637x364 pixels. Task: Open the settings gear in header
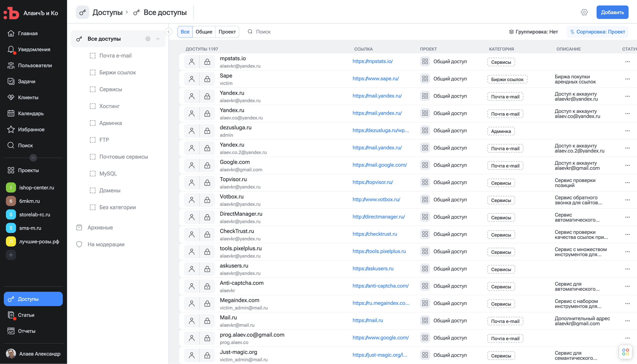(584, 12)
